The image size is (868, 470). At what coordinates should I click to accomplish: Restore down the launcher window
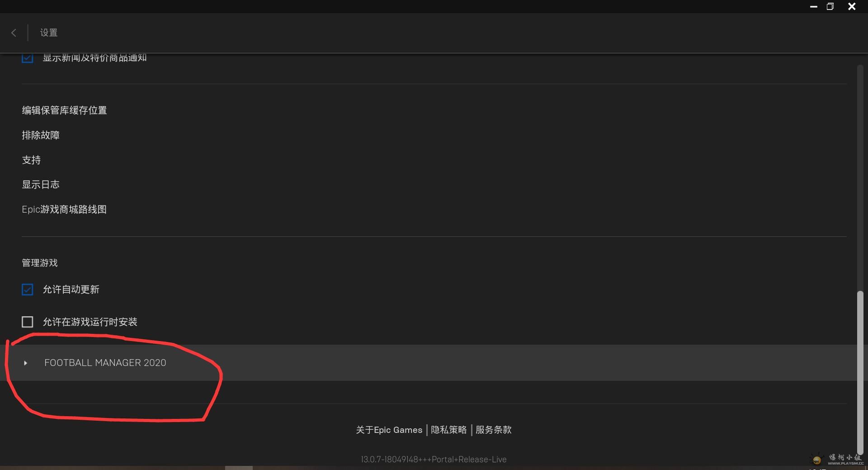pos(830,6)
